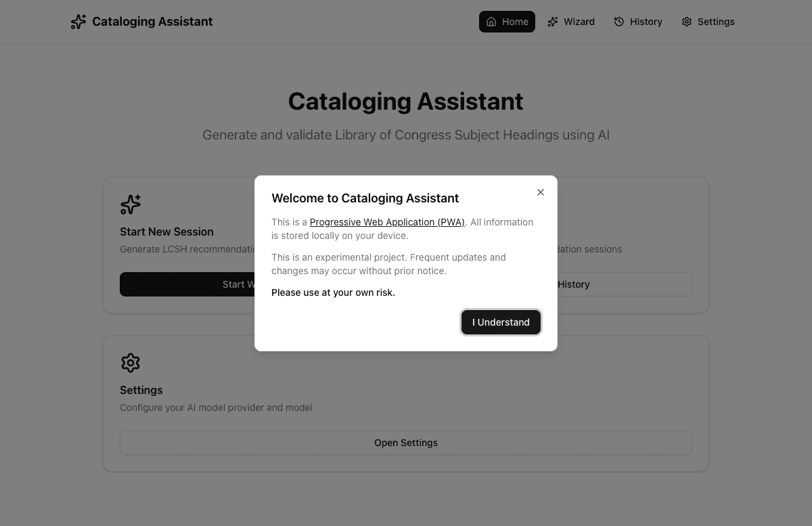
Task: Navigate to Settings in the navbar
Action: pyautogui.click(x=708, y=22)
